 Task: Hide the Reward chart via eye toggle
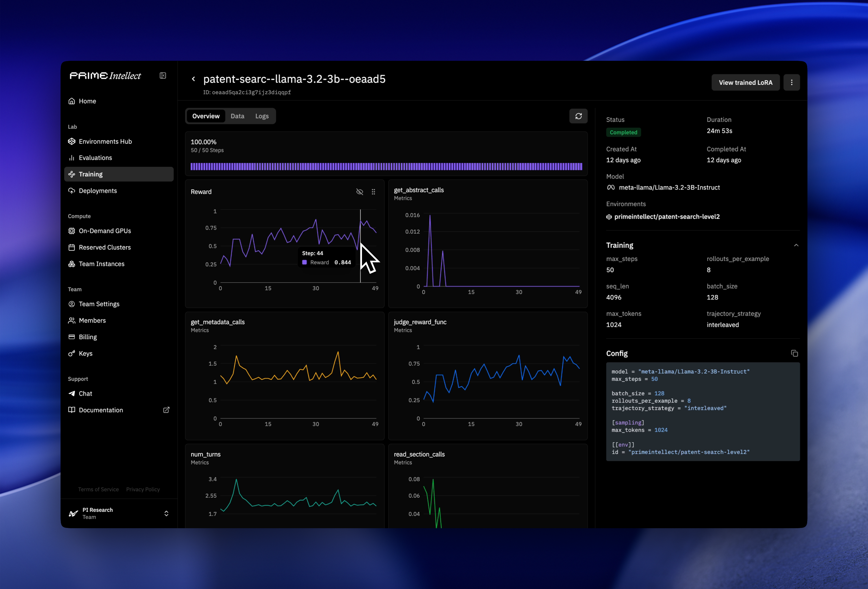pos(360,192)
